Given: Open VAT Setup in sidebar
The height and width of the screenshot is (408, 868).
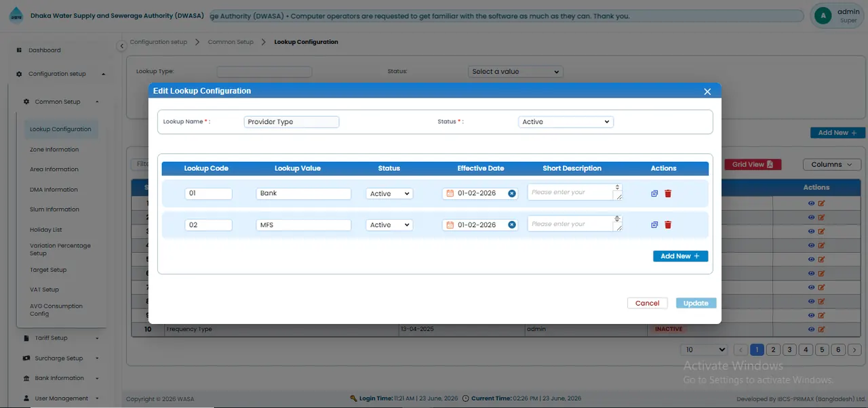Looking at the screenshot, I should (x=44, y=289).
